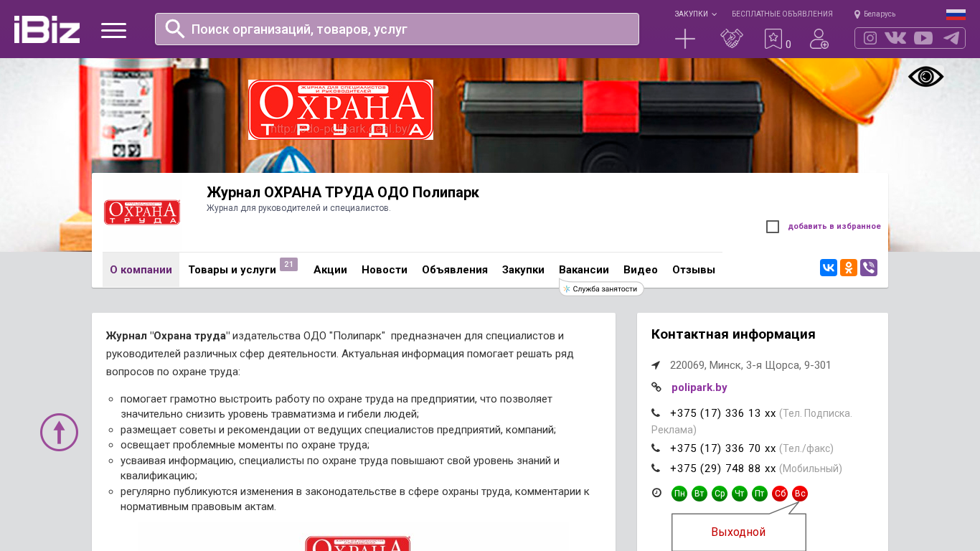Visit the Instagram page icon
Viewport: 980px width, 551px height.
coord(870,38)
